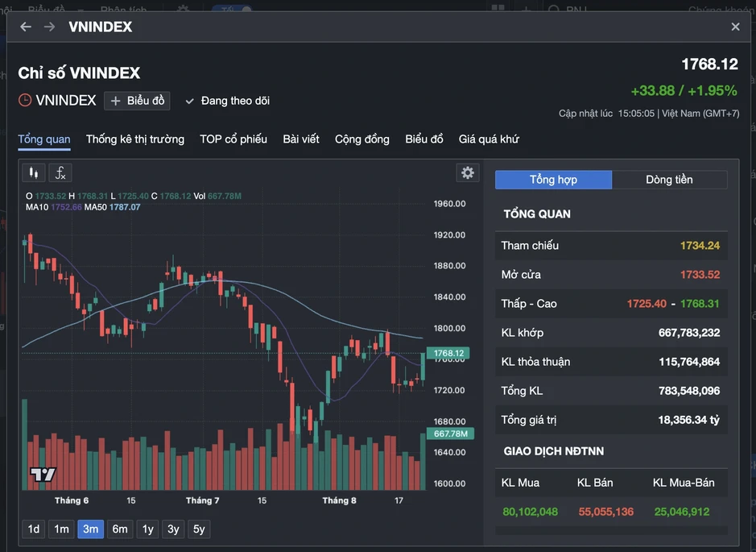
Task: Open the Giá quá khứ tab
Action: (489, 139)
